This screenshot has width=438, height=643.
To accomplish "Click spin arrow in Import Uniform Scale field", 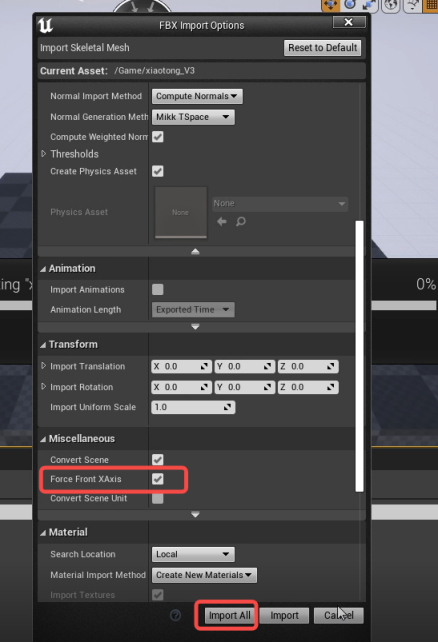I will [x=227, y=407].
